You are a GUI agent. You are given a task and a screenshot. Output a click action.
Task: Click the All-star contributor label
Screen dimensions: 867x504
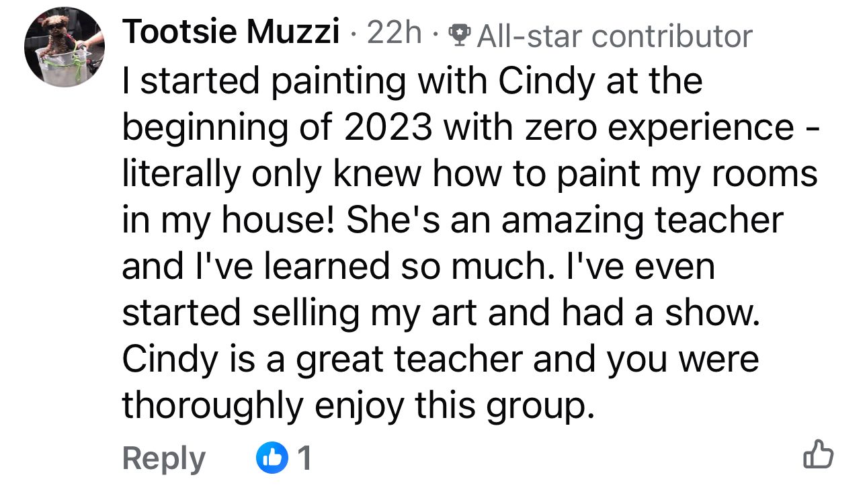pos(614,35)
